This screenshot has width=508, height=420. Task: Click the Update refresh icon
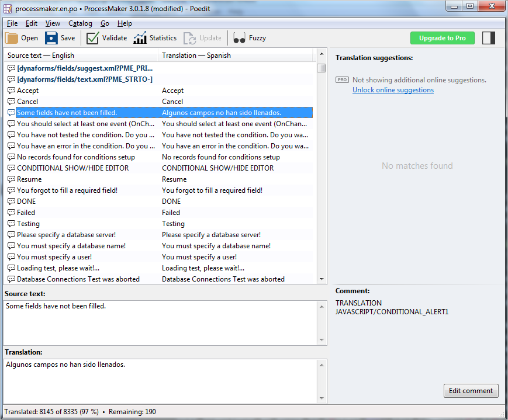click(x=190, y=38)
